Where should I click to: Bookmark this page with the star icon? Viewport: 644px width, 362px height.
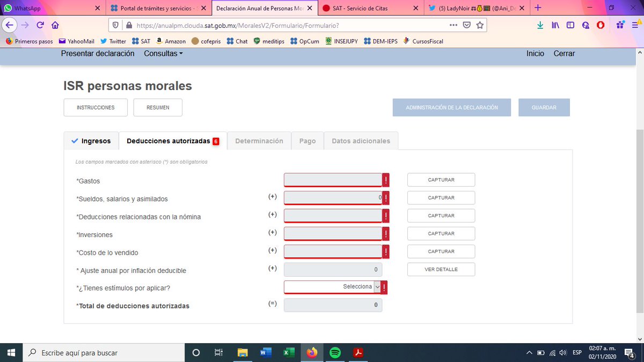480,25
